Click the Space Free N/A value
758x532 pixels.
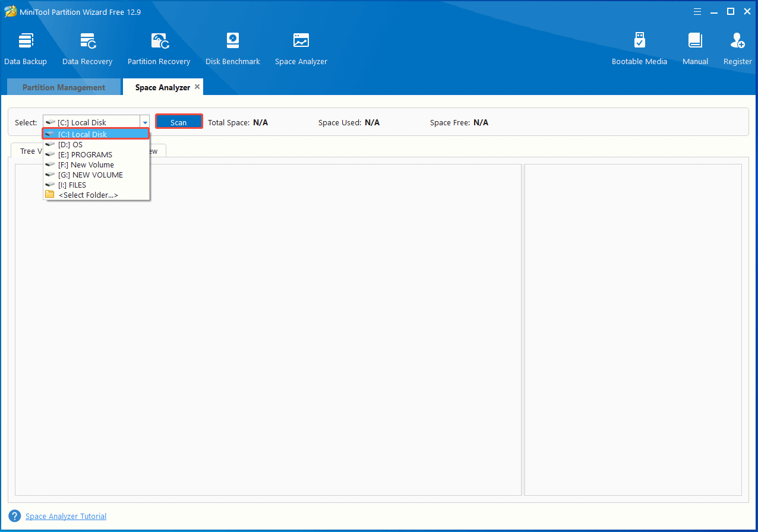pyautogui.click(x=481, y=122)
